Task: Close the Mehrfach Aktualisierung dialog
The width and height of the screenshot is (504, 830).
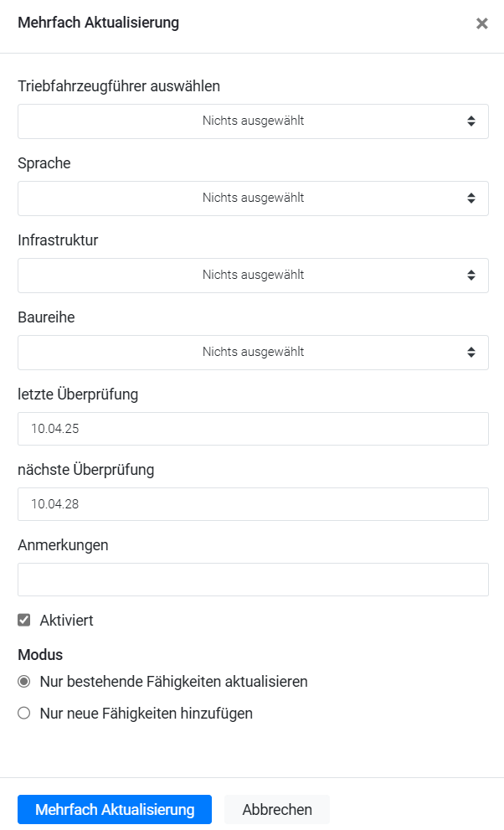Action: point(481,23)
